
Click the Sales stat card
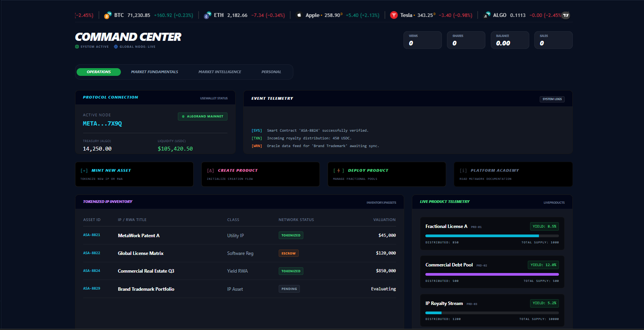pyautogui.click(x=554, y=40)
